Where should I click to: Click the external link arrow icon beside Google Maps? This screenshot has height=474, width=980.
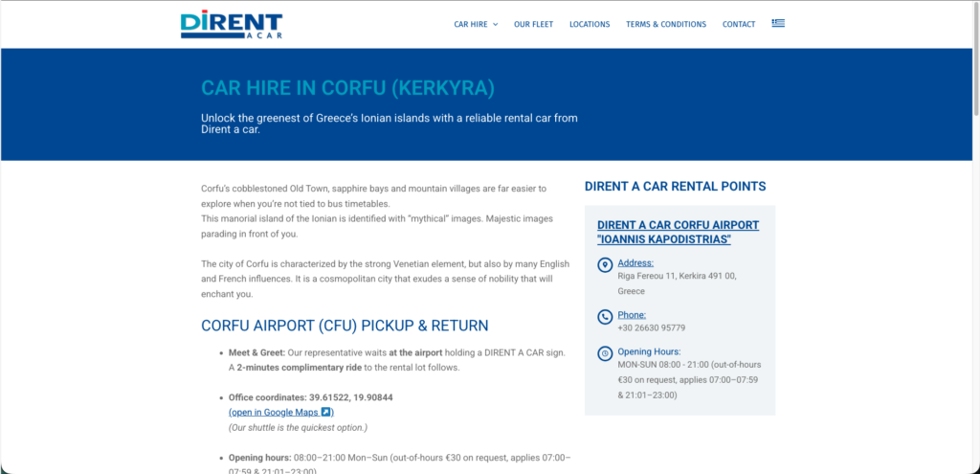[325, 412]
